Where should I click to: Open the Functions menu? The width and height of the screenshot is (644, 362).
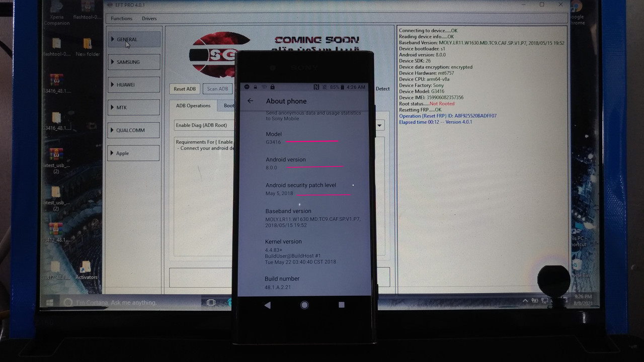click(x=121, y=19)
